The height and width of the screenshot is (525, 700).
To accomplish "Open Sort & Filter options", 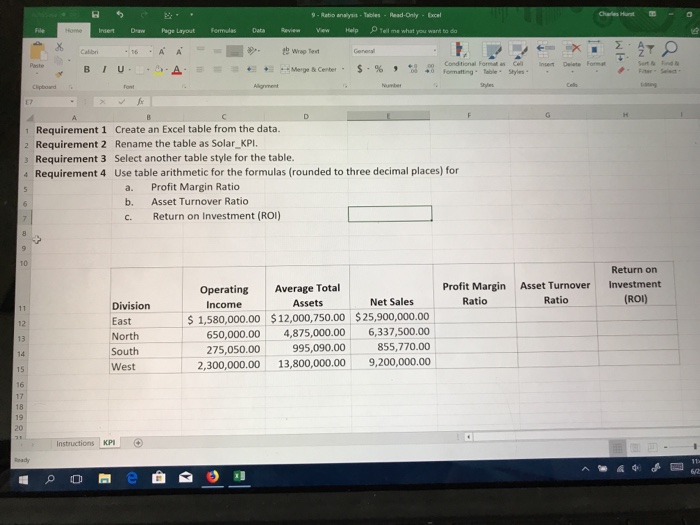I will (x=646, y=57).
